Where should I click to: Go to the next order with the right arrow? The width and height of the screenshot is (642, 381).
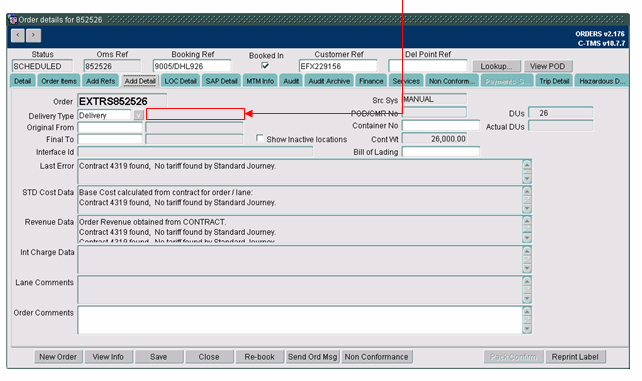[34, 36]
